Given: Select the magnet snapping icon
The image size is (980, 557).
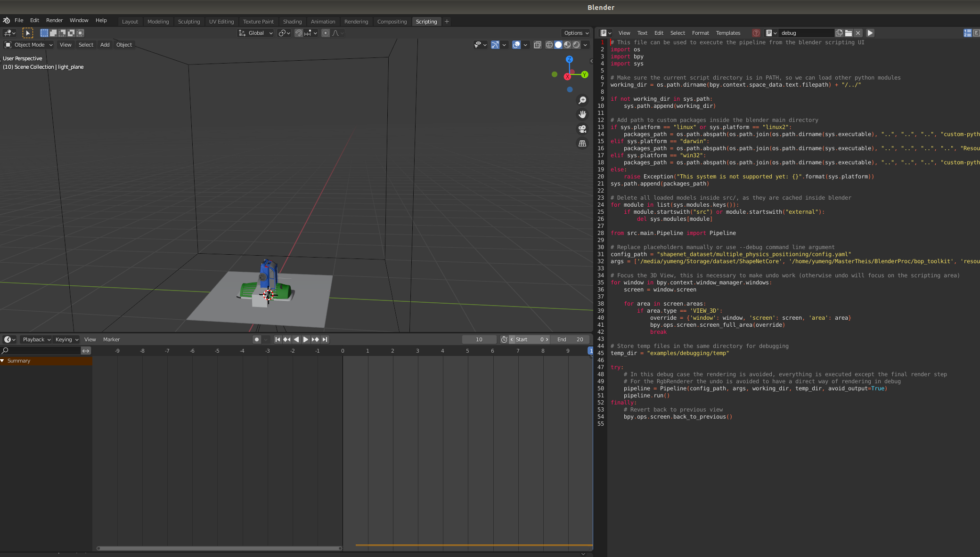Looking at the screenshot, I should tap(299, 33).
